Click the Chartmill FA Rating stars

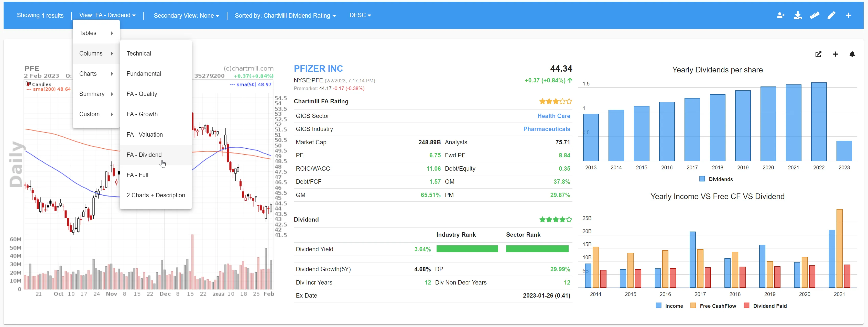tap(555, 101)
